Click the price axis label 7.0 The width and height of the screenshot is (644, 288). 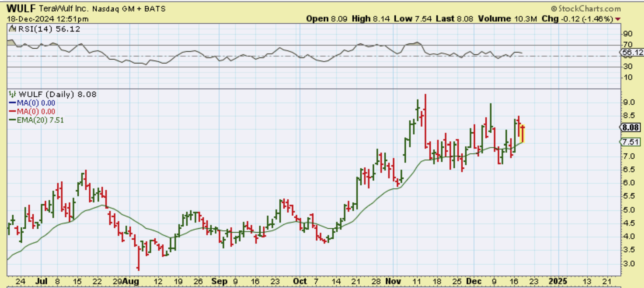click(629, 156)
